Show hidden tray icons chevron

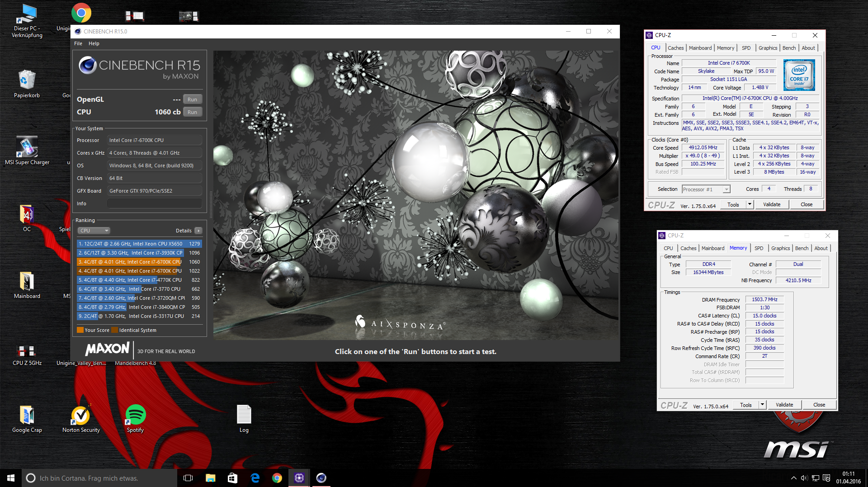pyautogui.click(x=793, y=478)
